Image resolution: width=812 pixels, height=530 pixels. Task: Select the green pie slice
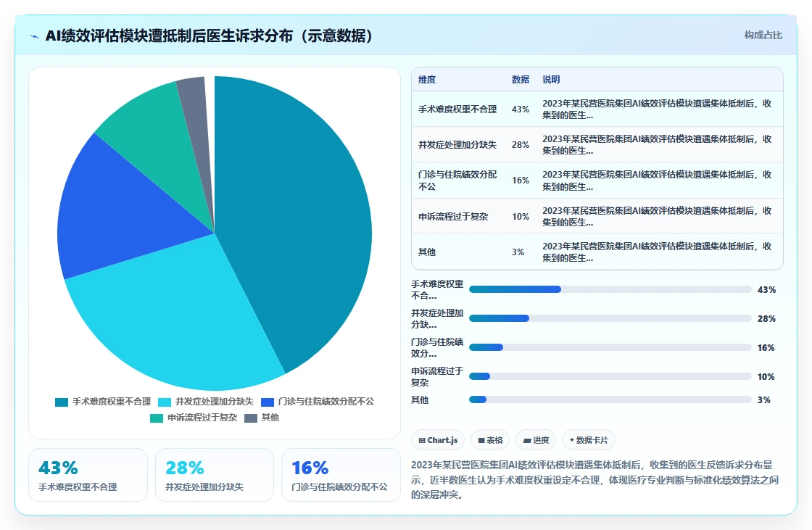click(160, 135)
